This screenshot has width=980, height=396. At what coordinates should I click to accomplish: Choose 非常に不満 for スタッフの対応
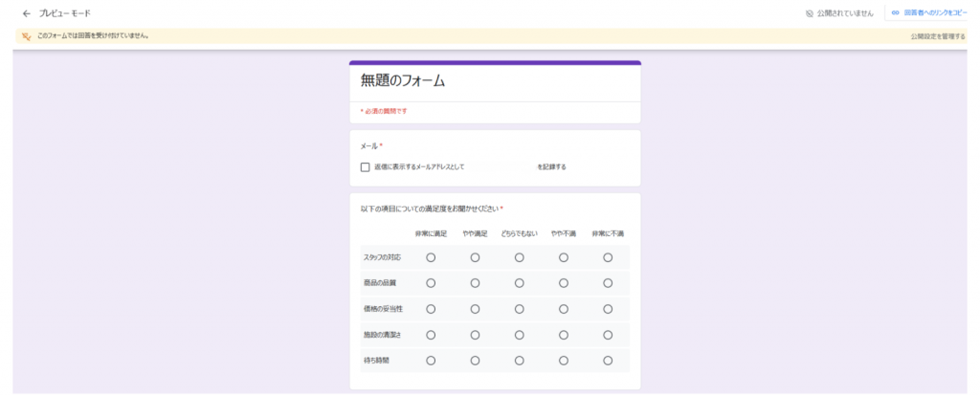click(x=608, y=257)
